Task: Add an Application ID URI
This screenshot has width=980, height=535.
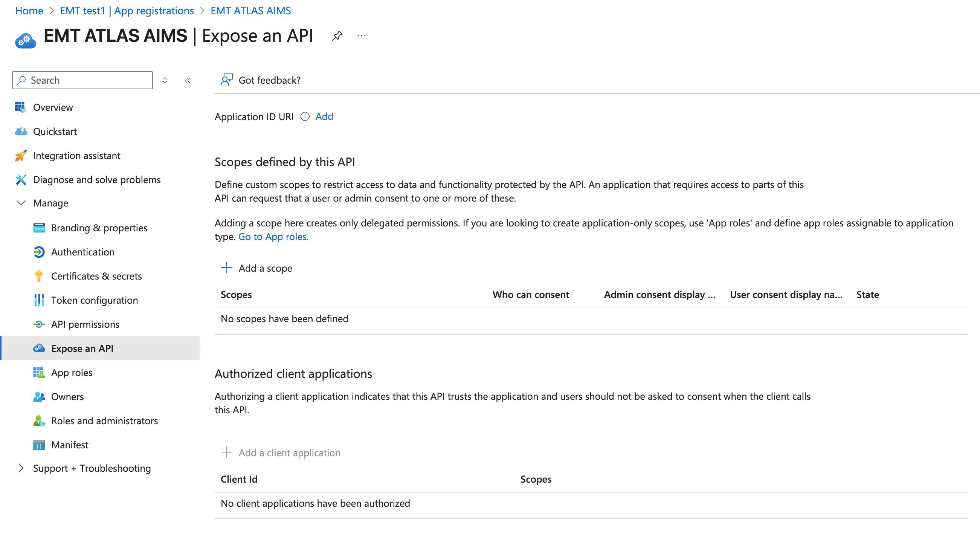Action: (x=324, y=116)
